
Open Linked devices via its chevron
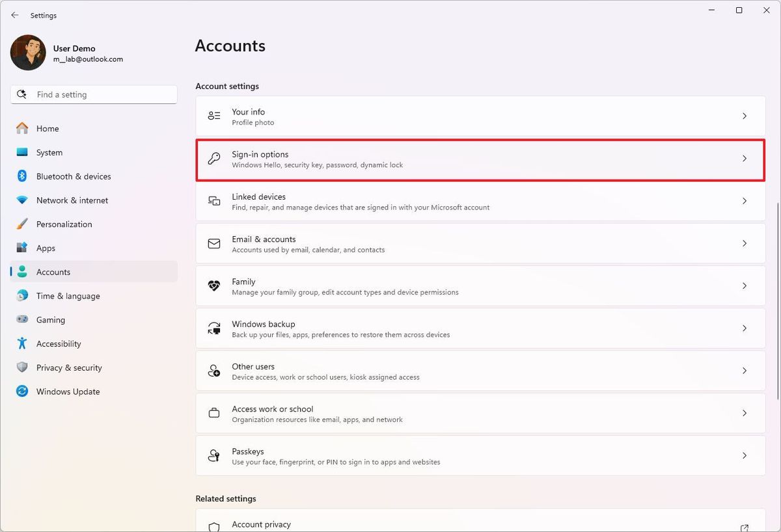[745, 201]
